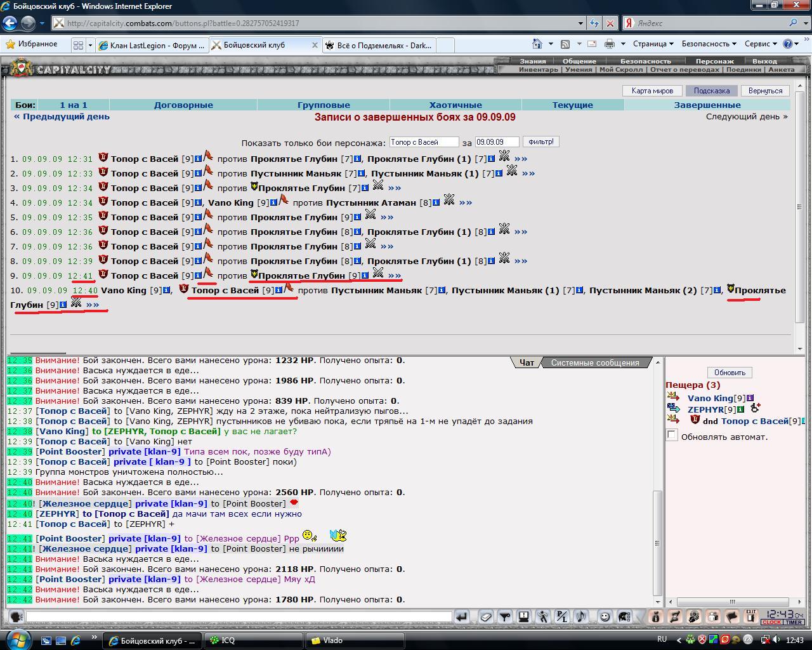Click the eraser clear chat icon
The image size is (812, 650).
coord(485,616)
